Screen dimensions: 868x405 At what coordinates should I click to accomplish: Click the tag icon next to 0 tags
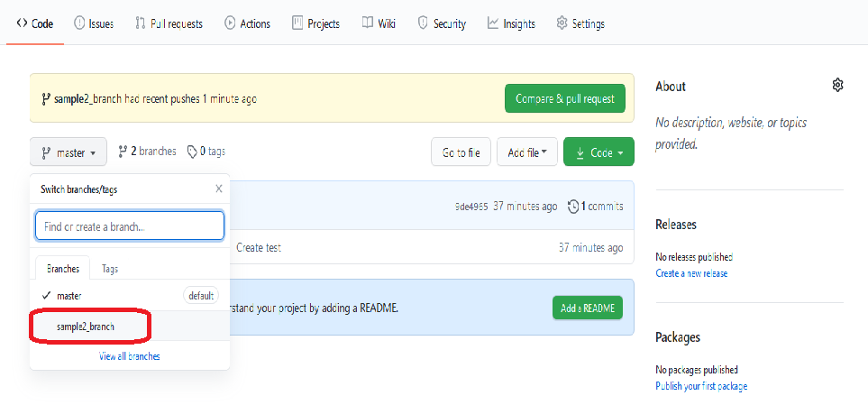click(x=192, y=152)
